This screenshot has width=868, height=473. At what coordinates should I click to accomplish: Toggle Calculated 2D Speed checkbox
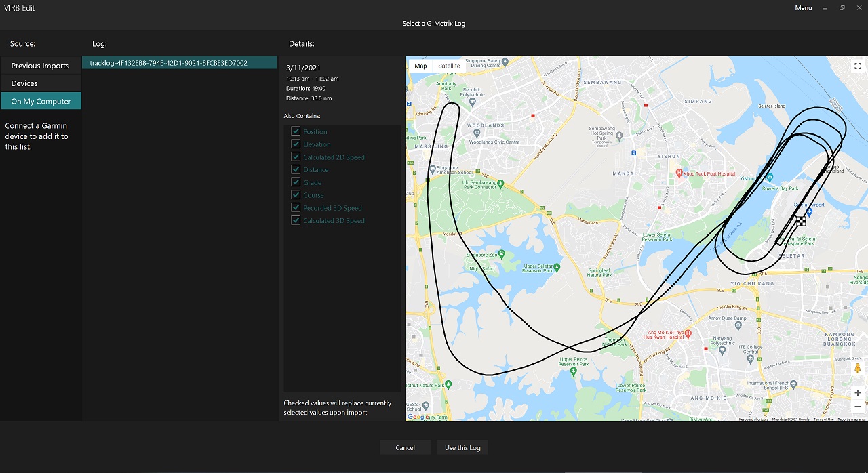tap(296, 157)
